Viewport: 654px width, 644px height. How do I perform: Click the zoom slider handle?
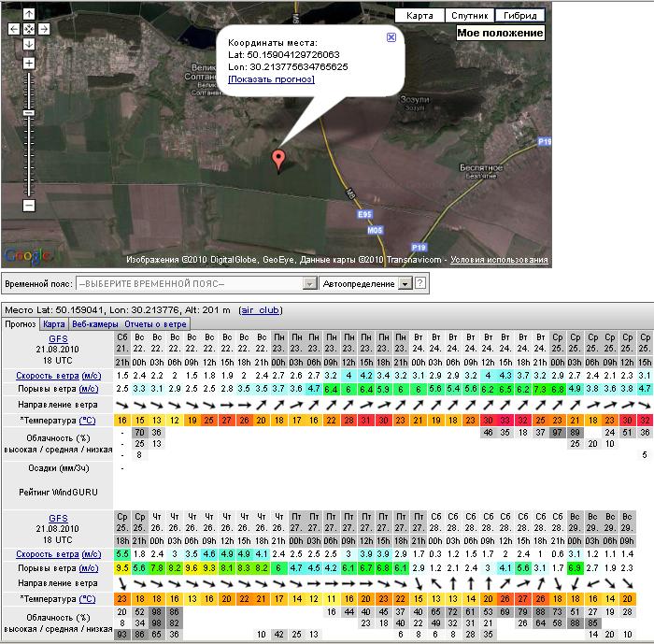[x=29, y=112]
